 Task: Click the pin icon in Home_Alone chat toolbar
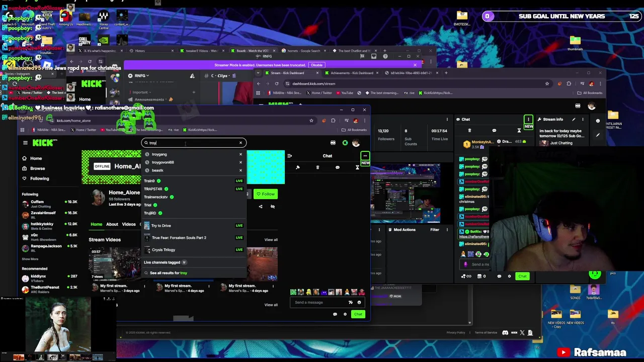pos(297,167)
